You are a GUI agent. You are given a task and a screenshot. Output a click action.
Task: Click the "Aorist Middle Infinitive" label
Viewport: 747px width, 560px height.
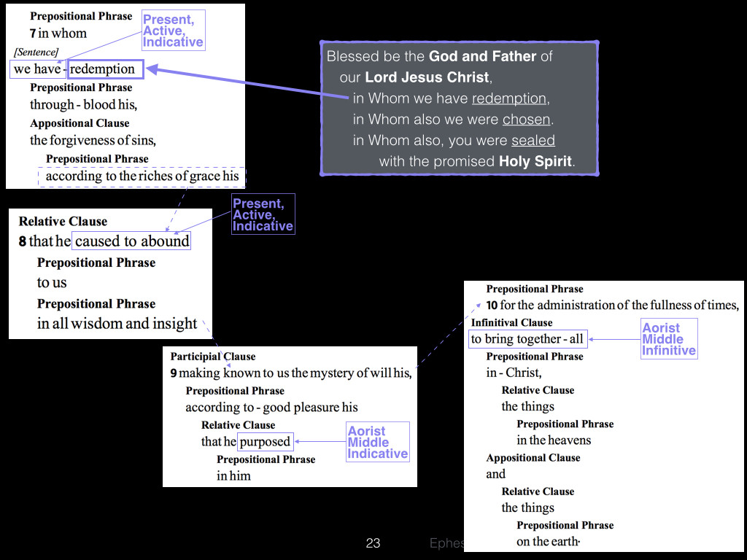pyautogui.click(x=669, y=339)
